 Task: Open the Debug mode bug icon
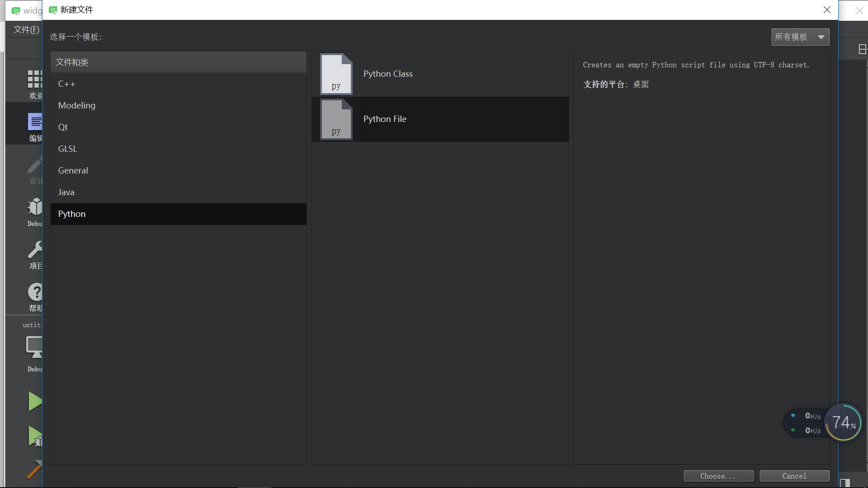34,207
